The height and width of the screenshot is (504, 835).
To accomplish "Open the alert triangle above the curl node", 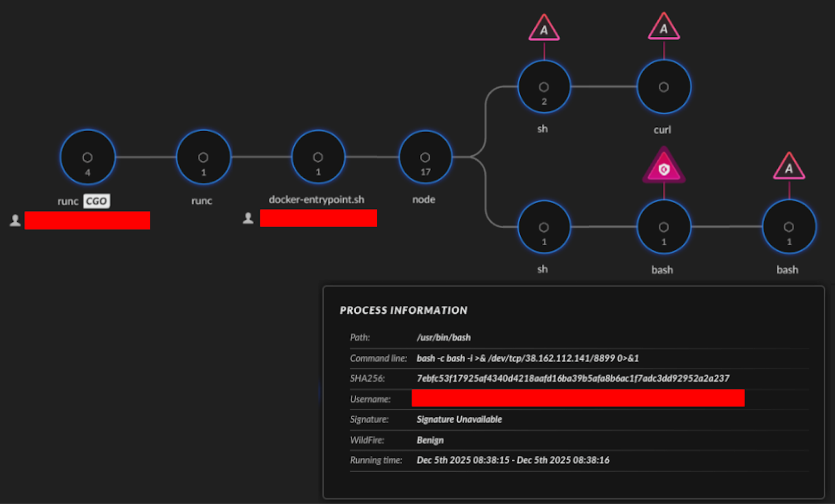I will 663,30.
